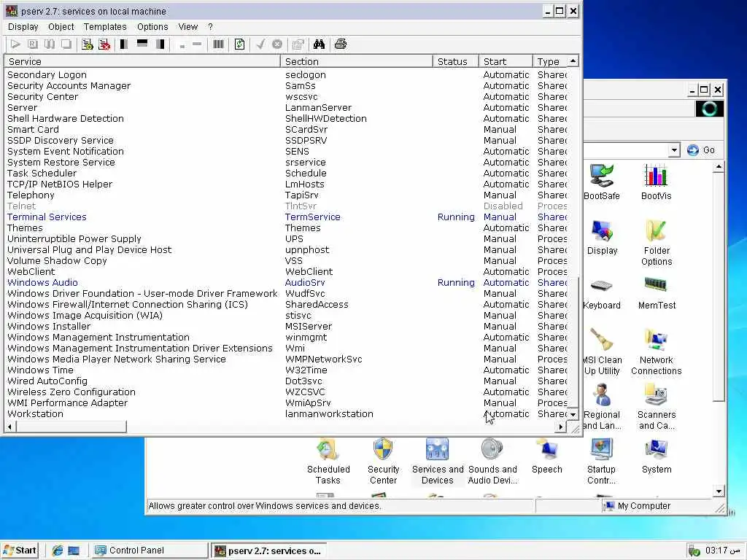Click Show Desktop quick launch icon

pyautogui.click(x=74, y=551)
